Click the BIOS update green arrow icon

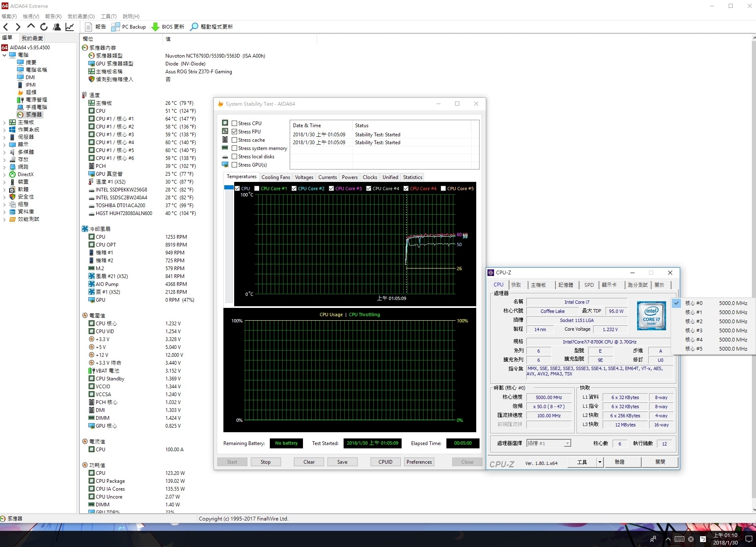155,27
